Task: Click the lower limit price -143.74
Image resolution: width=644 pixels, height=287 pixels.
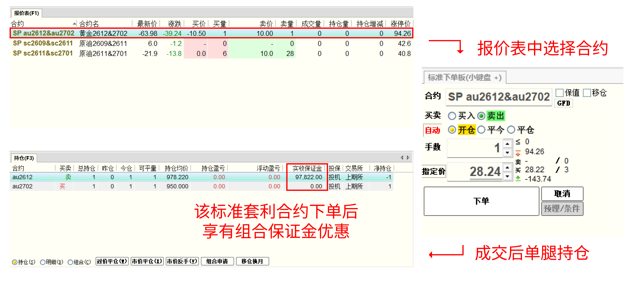Action: (x=538, y=179)
